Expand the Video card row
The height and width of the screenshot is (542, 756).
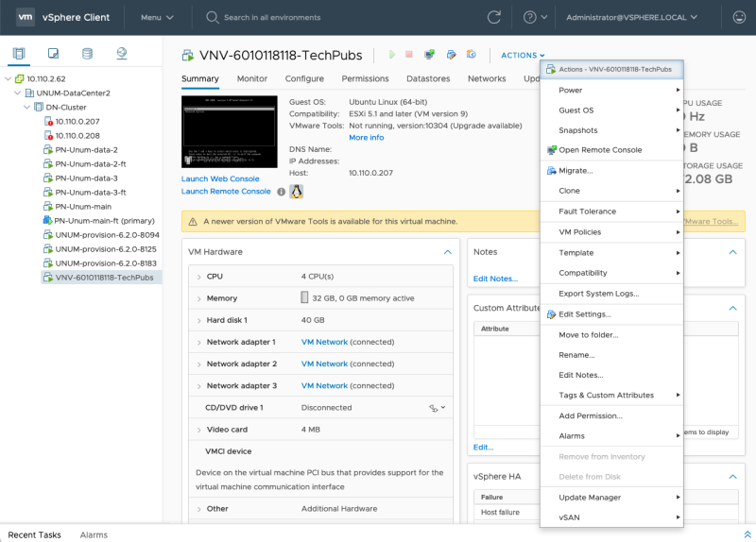pos(199,431)
